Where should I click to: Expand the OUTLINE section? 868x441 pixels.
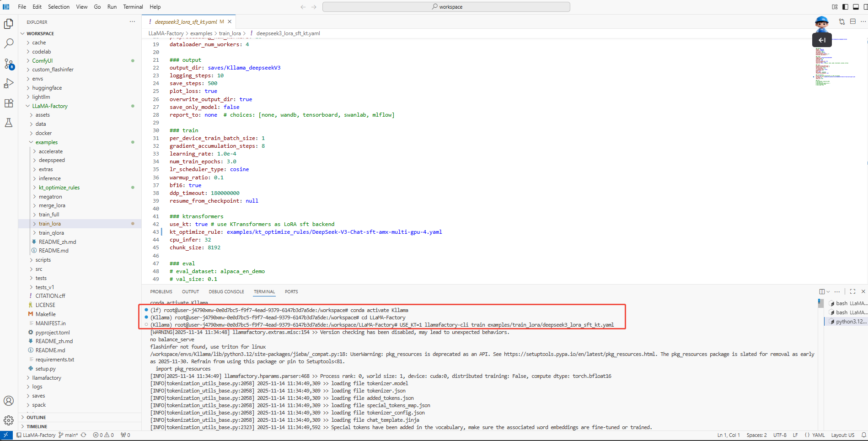click(36, 417)
